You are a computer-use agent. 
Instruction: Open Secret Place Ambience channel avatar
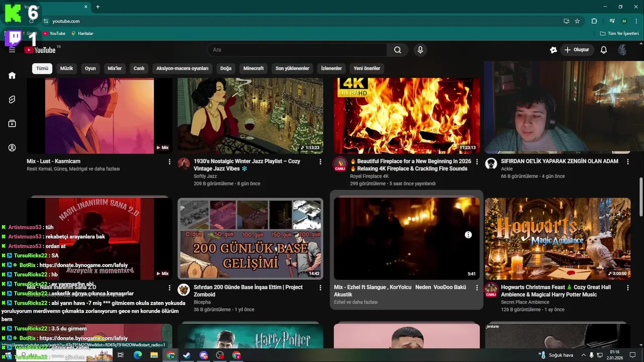point(491,290)
